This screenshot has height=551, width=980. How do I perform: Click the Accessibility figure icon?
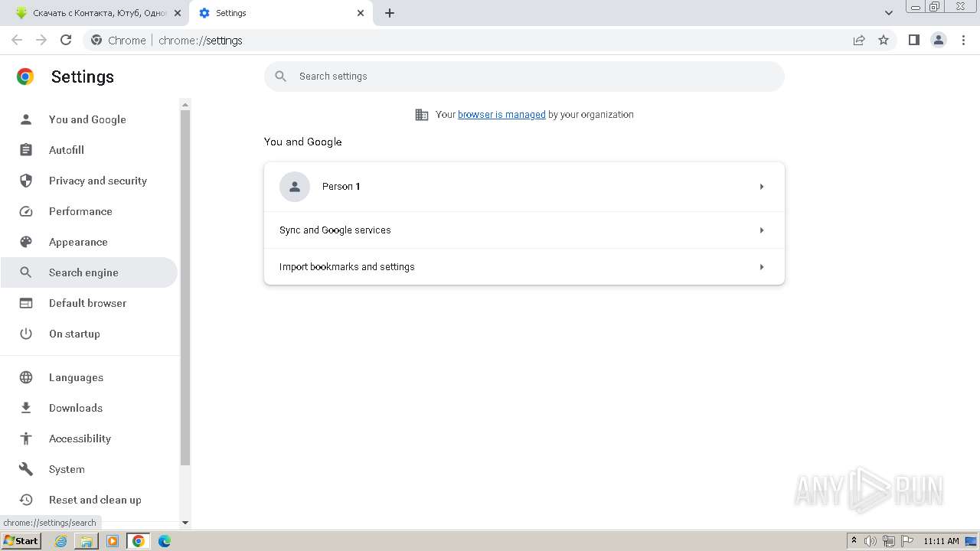pyautogui.click(x=26, y=439)
